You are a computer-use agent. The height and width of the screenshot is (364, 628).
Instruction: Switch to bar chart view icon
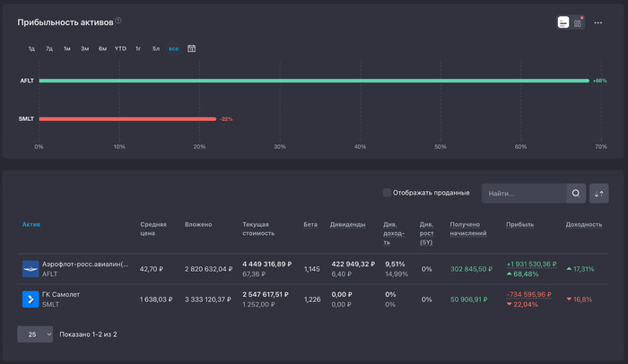(x=563, y=22)
